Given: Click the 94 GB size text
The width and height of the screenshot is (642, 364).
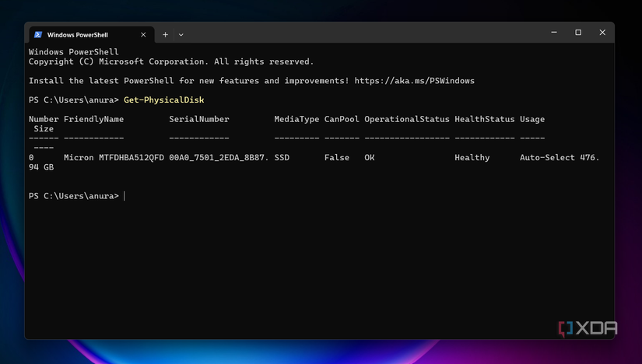Looking at the screenshot, I should (x=41, y=167).
